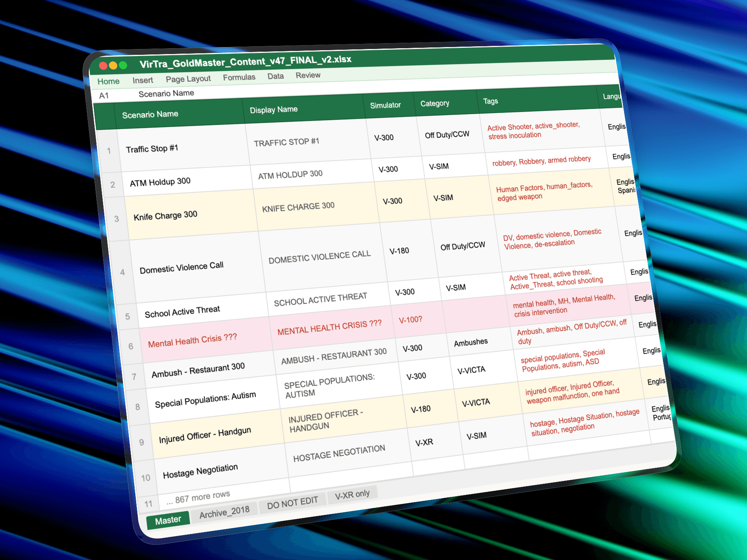The image size is (747, 560).
Task: Click the A1 cell name box
Action: click(104, 96)
